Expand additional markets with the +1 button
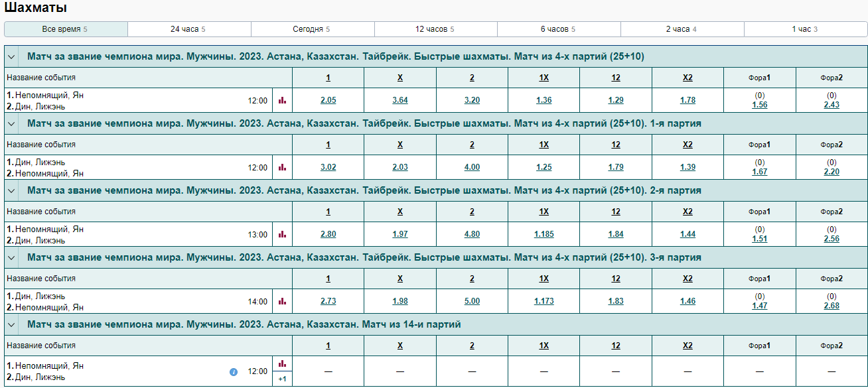Screen dimensions: 868x388 click(282, 379)
